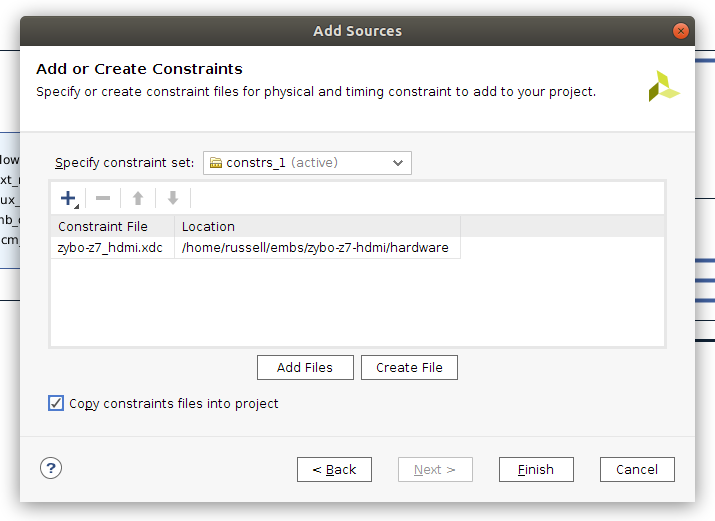Click the question mark help icon
The height and width of the screenshot is (521, 715).
(52, 468)
